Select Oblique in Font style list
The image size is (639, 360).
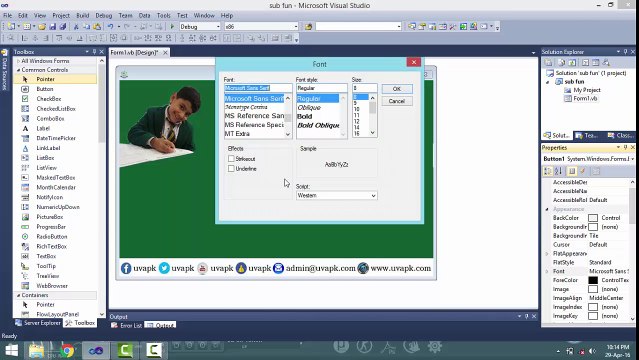(x=309, y=108)
